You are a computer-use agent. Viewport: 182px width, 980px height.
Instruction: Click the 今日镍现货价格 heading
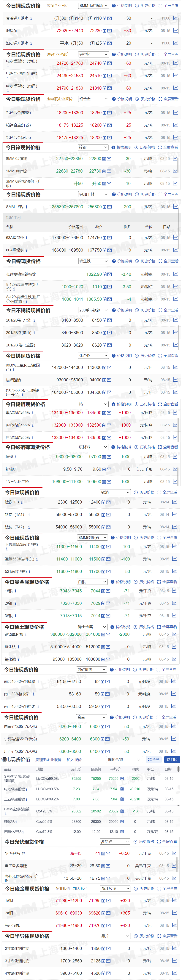[x=23, y=261]
